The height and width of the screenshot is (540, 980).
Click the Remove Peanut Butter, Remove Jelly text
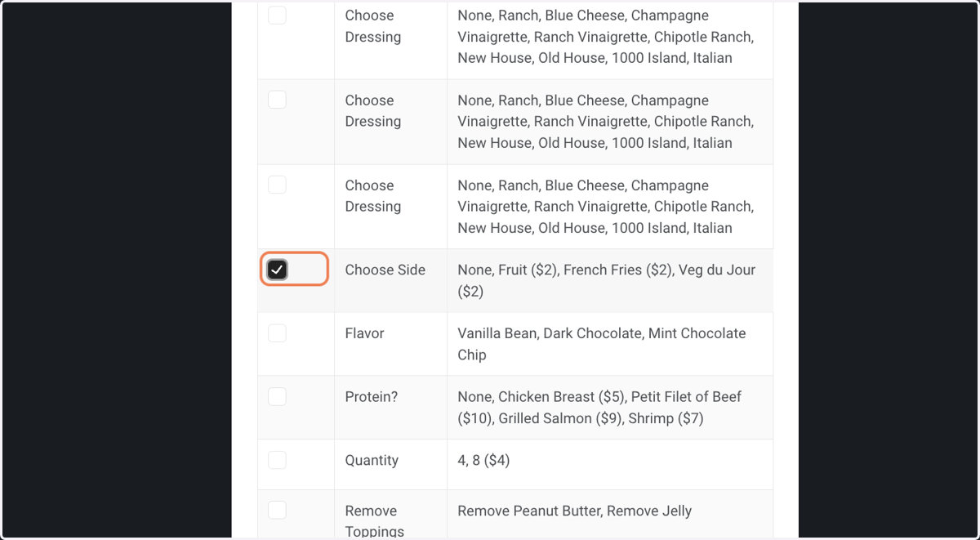pyautogui.click(x=574, y=511)
